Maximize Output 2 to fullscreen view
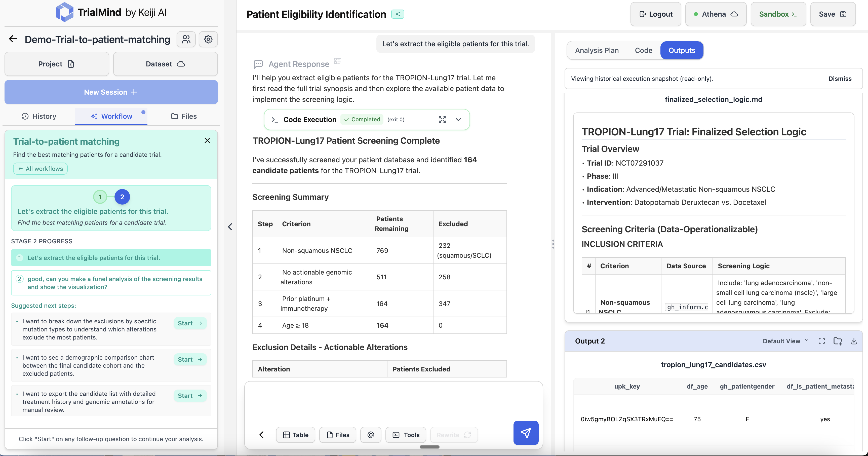This screenshot has height=456, width=868. (x=822, y=341)
